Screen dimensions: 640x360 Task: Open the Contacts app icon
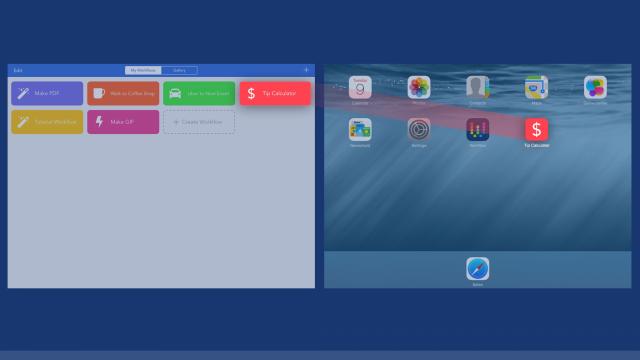click(478, 87)
